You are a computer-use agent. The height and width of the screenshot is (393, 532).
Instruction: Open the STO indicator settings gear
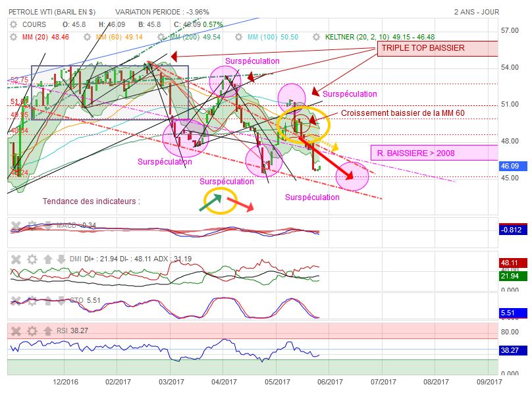(32, 301)
